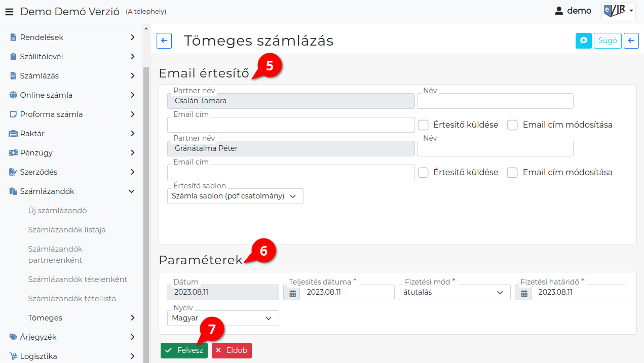Image resolution: width=644 pixels, height=363 pixels.
Task: Click the Teljesítés dátuma date field
Action: click(347, 293)
